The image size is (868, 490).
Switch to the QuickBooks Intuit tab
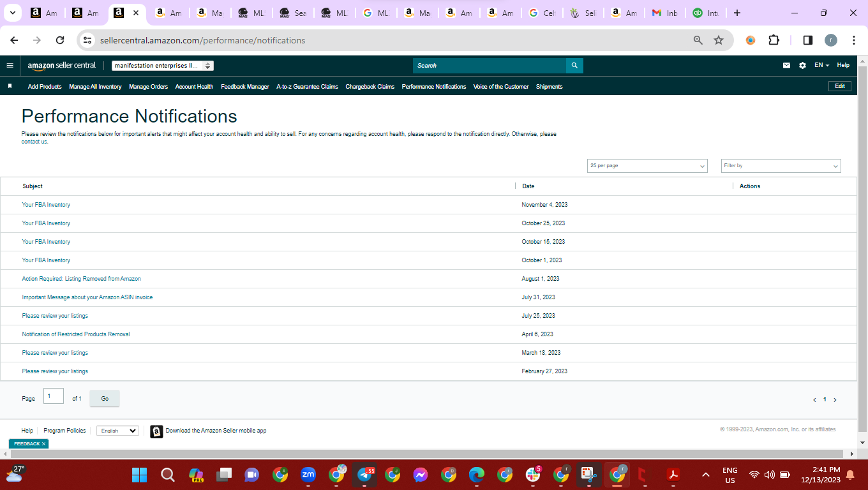click(706, 13)
